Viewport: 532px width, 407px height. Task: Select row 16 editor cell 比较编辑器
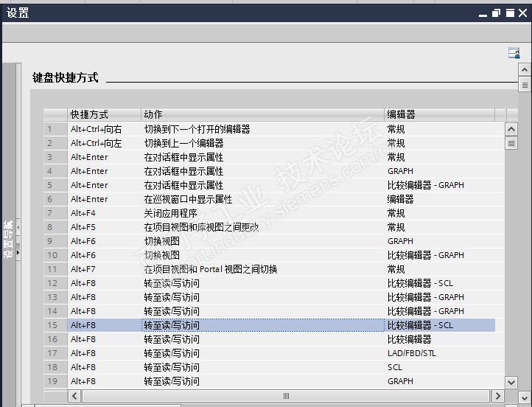click(x=439, y=339)
